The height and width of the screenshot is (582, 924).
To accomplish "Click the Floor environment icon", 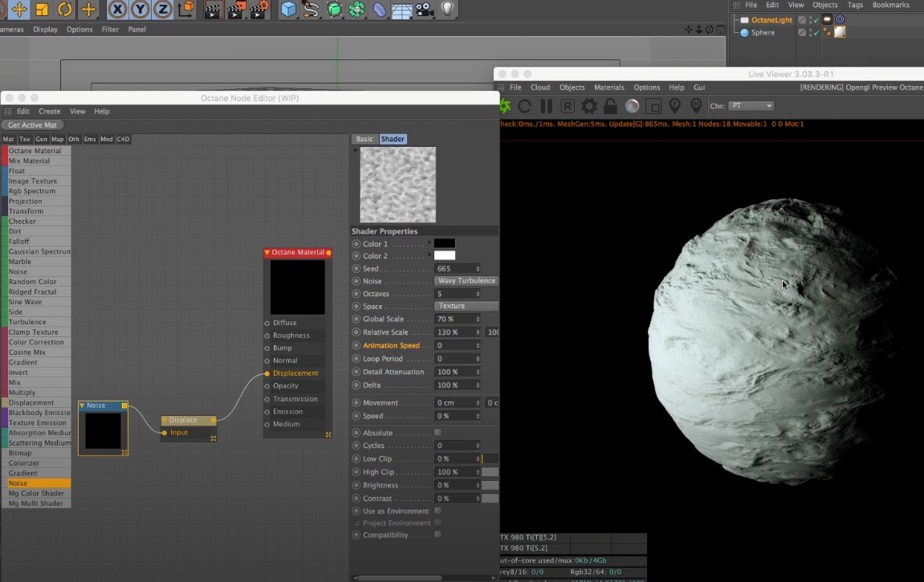I will (402, 10).
